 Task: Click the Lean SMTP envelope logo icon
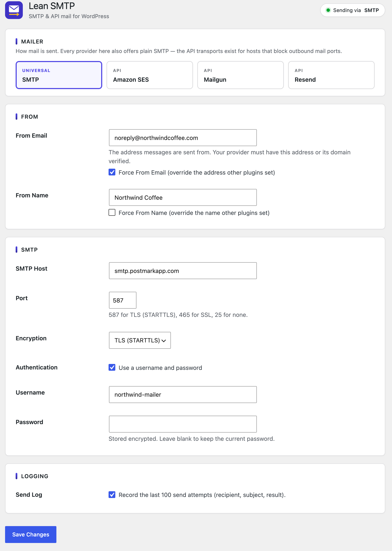14,10
